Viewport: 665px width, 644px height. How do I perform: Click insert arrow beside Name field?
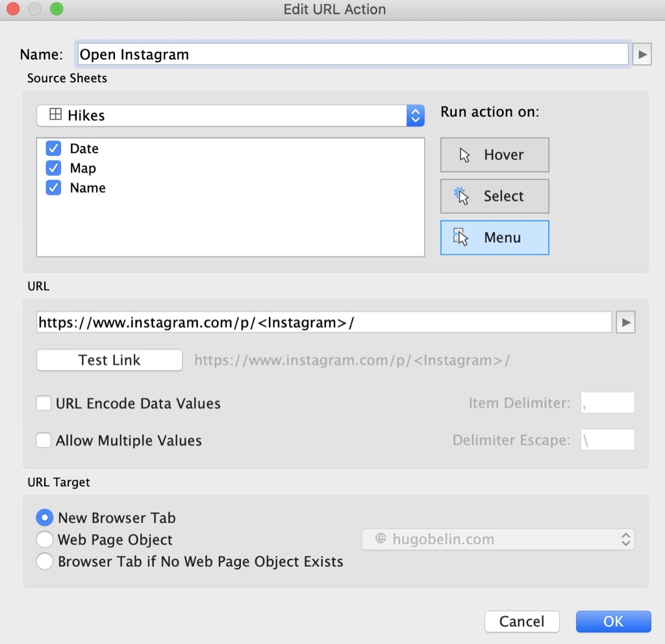point(642,55)
